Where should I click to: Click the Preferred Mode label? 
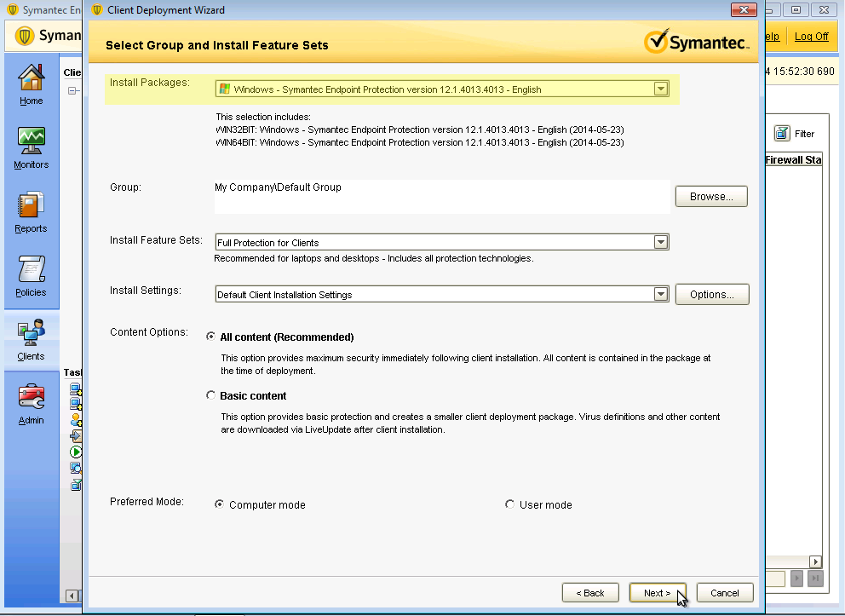(x=147, y=501)
